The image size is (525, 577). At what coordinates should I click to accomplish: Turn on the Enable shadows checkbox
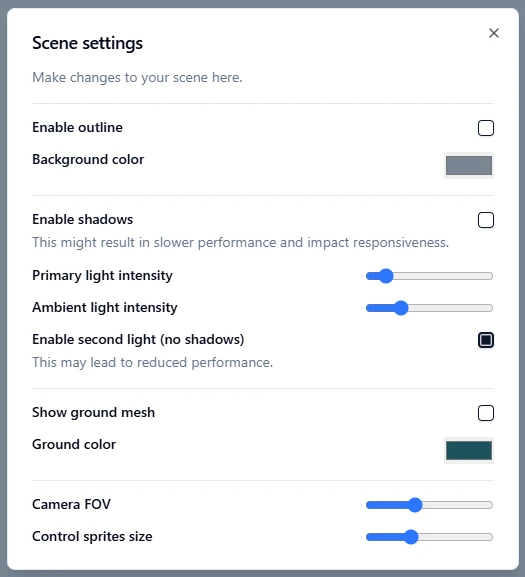coord(486,220)
